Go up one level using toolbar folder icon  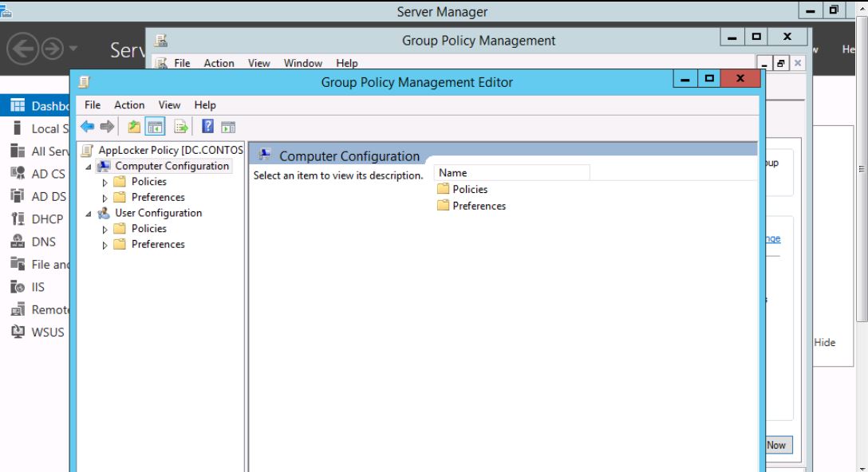point(134,127)
